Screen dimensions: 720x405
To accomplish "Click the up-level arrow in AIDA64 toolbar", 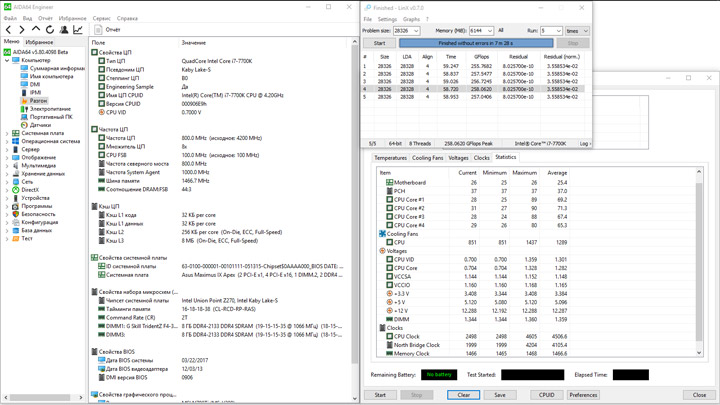I will pos(36,30).
